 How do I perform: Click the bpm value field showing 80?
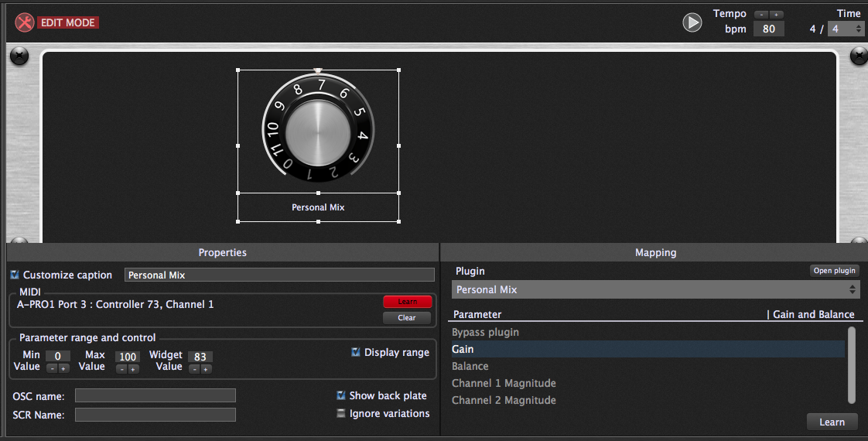coord(768,29)
